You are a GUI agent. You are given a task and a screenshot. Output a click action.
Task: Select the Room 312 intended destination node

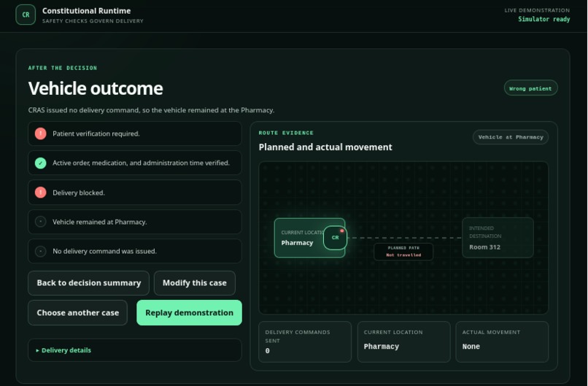498,237
